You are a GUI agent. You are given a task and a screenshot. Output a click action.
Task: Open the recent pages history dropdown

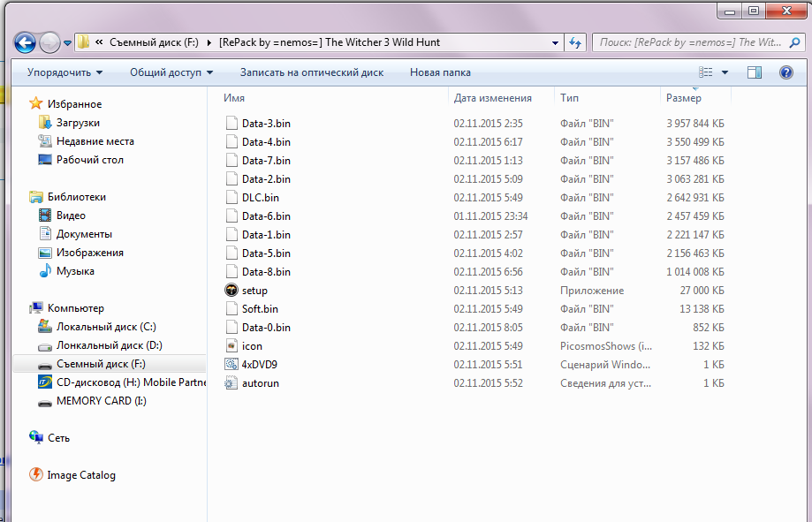(67, 43)
